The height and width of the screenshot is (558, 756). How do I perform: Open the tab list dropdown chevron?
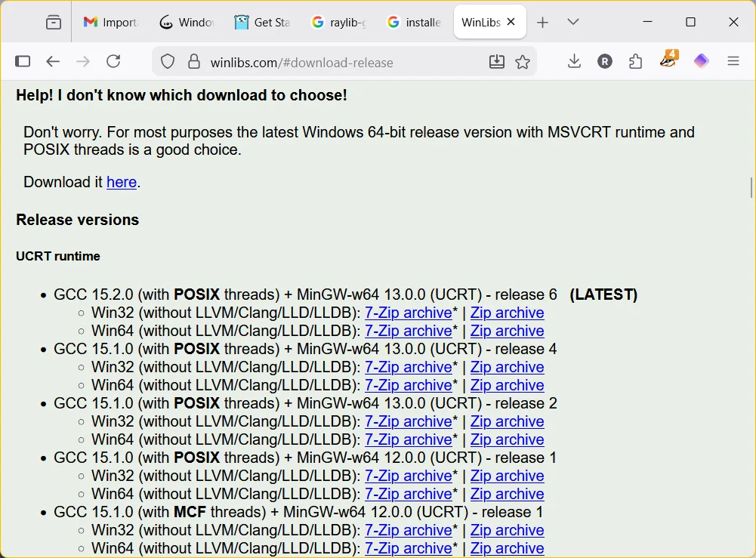(x=572, y=22)
